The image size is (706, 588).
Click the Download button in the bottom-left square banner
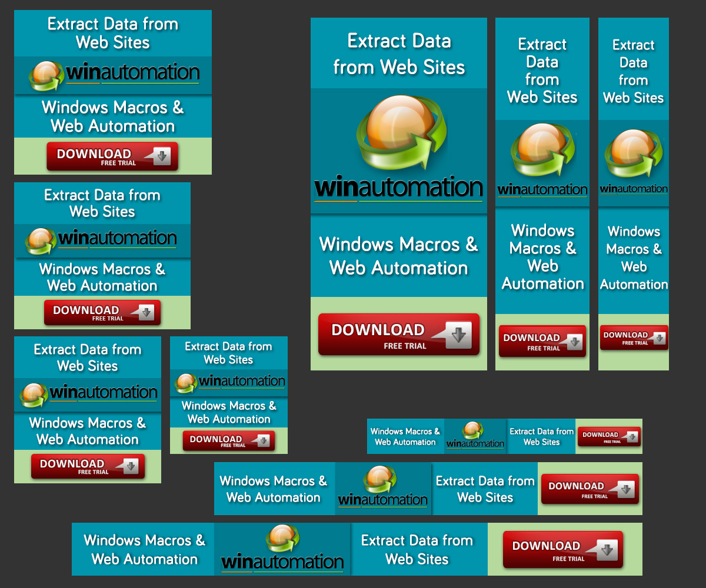point(88,466)
